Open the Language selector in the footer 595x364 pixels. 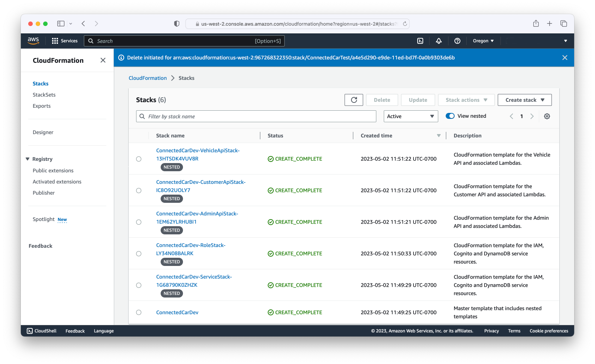coord(104,331)
